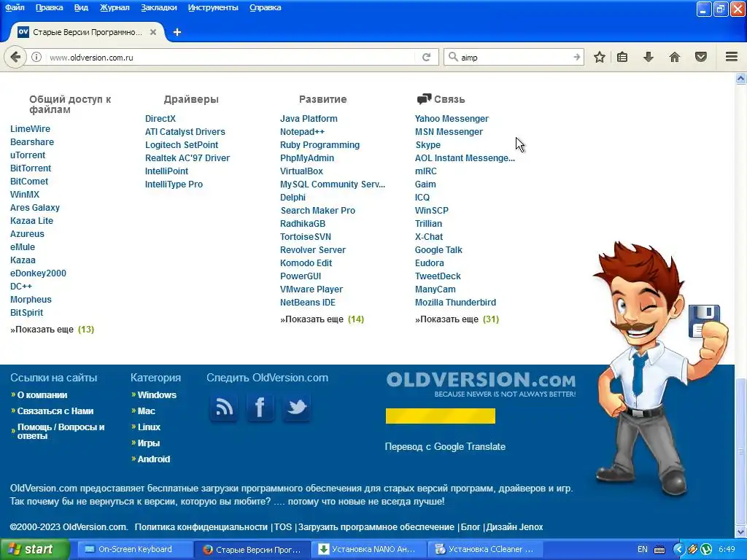Open the LimeWire link
The width and height of the screenshot is (747, 560).
(x=30, y=129)
